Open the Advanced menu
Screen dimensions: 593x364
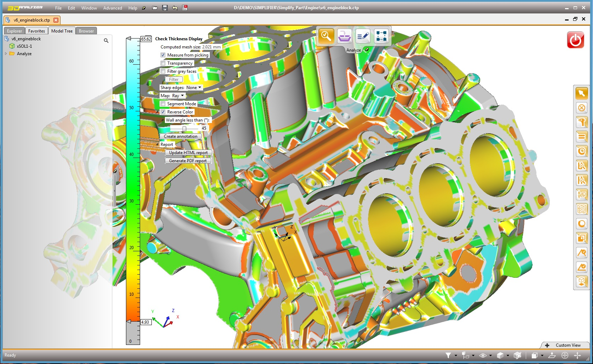(112, 8)
